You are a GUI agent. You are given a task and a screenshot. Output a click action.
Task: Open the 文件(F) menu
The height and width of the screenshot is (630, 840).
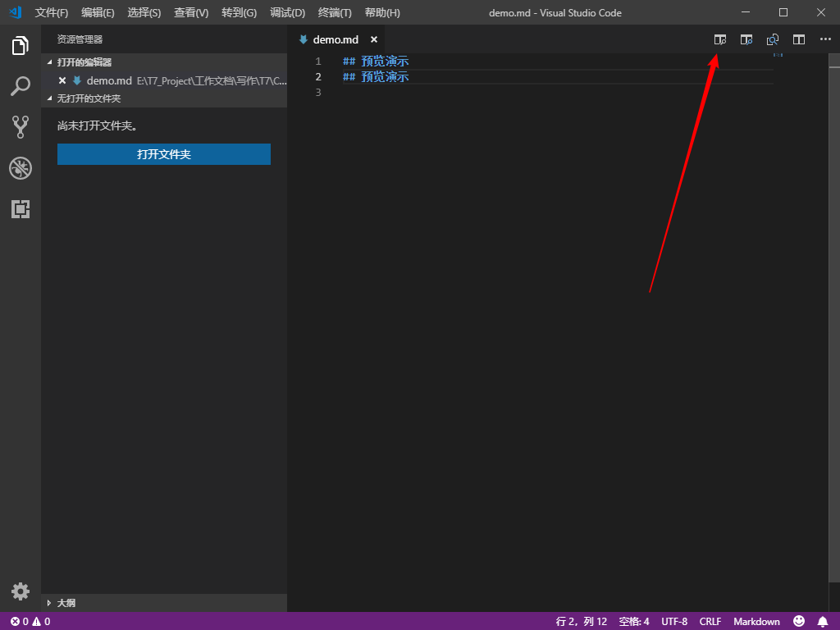pyautogui.click(x=52, y=13)
